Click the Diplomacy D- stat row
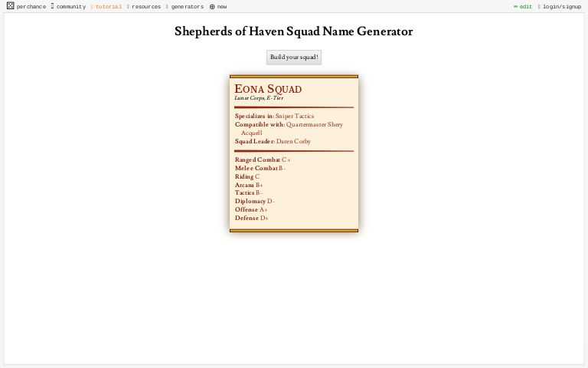The width and height of the screenshot is (588, 368). click(254, 201)
